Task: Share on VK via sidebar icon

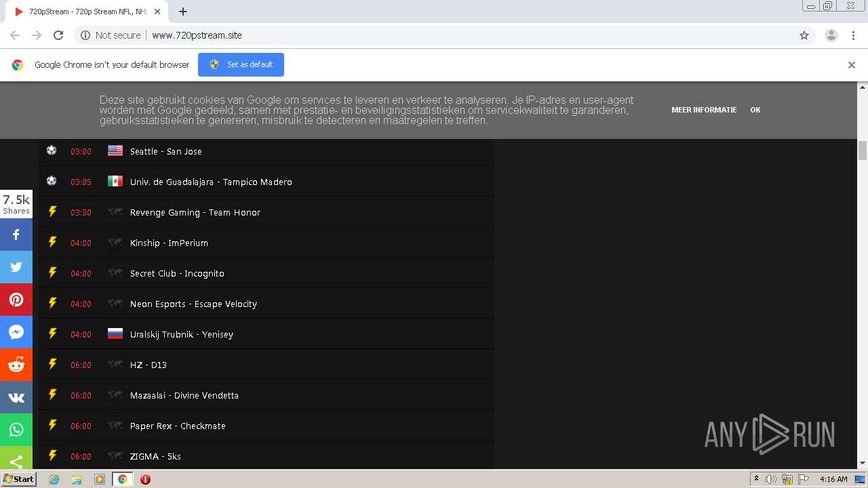Action: 16,397
